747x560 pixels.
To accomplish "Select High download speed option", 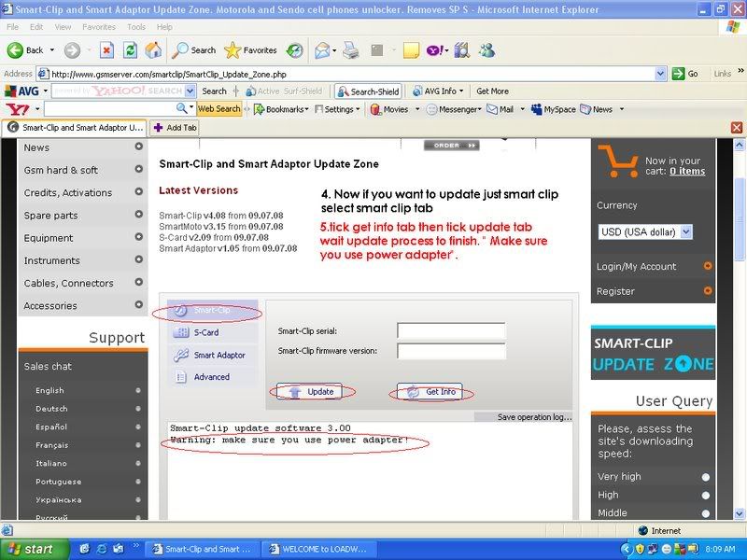I will pyautogui.click(x=706, y=496).
